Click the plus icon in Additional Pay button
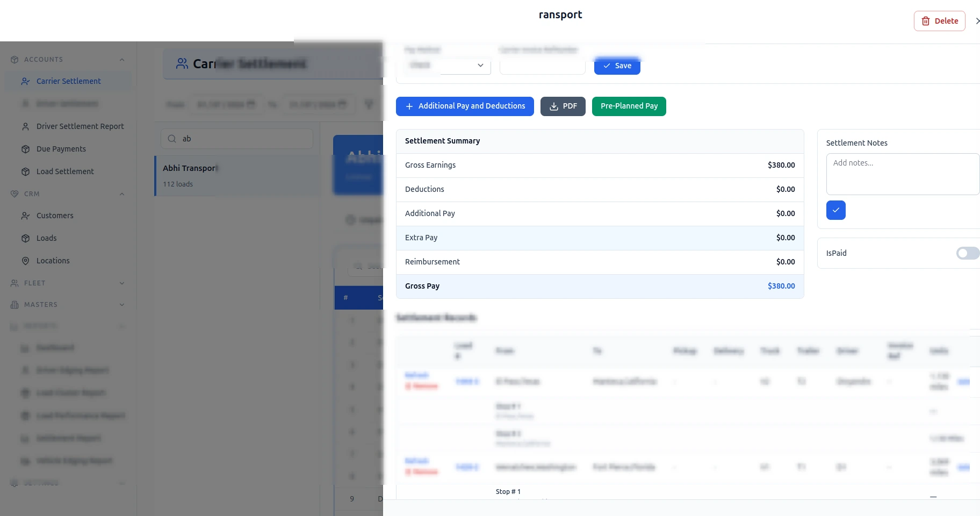 tap(409, 106)
